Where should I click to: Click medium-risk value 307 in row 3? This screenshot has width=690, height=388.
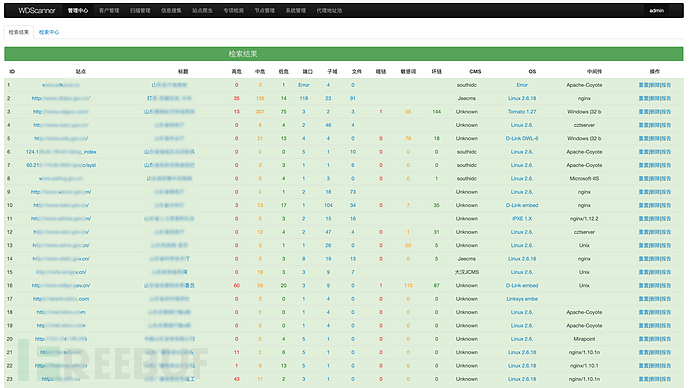(x=260, y=112)
